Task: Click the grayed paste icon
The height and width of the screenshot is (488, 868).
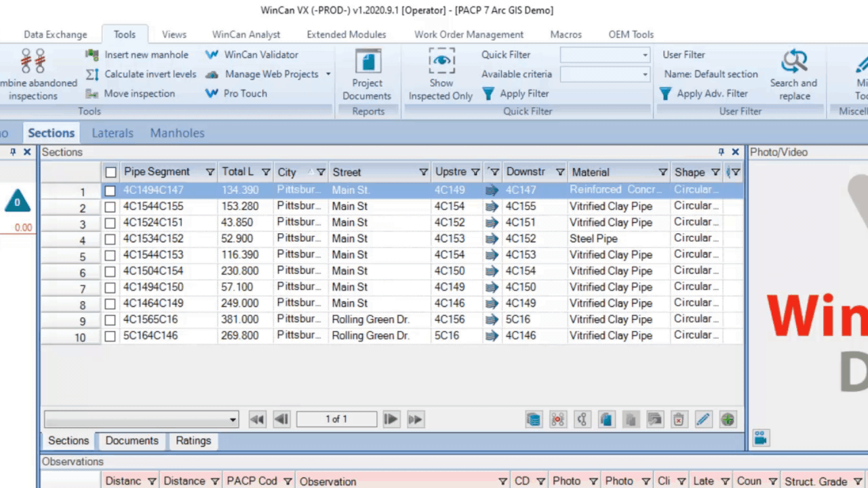Action: (631, 420)
